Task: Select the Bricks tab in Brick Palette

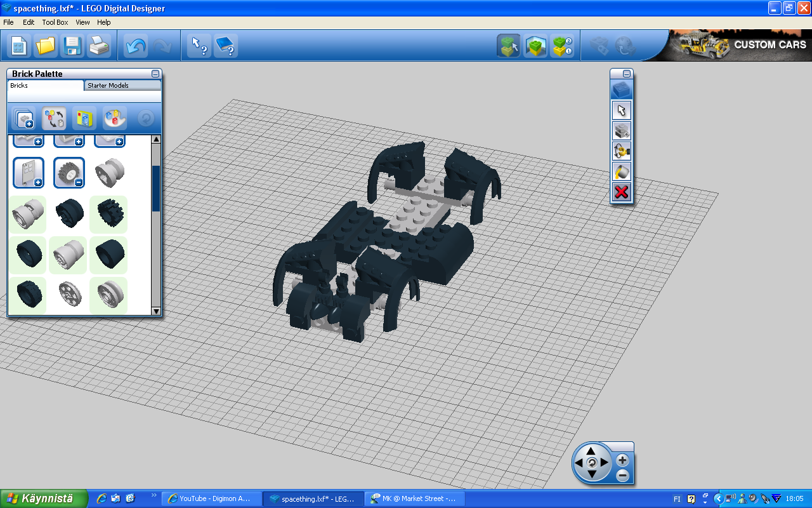Action: [x=46, y=85]
